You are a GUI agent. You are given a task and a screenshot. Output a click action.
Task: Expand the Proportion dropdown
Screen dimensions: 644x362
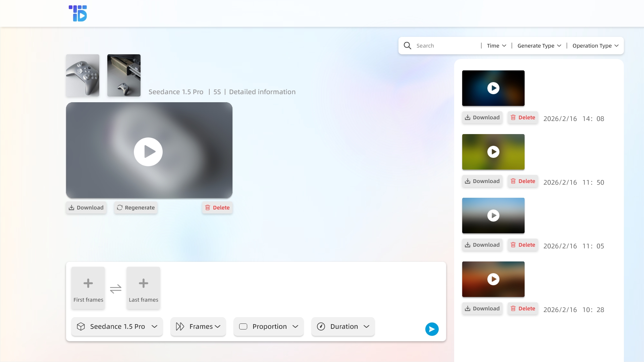coord(269,326)
